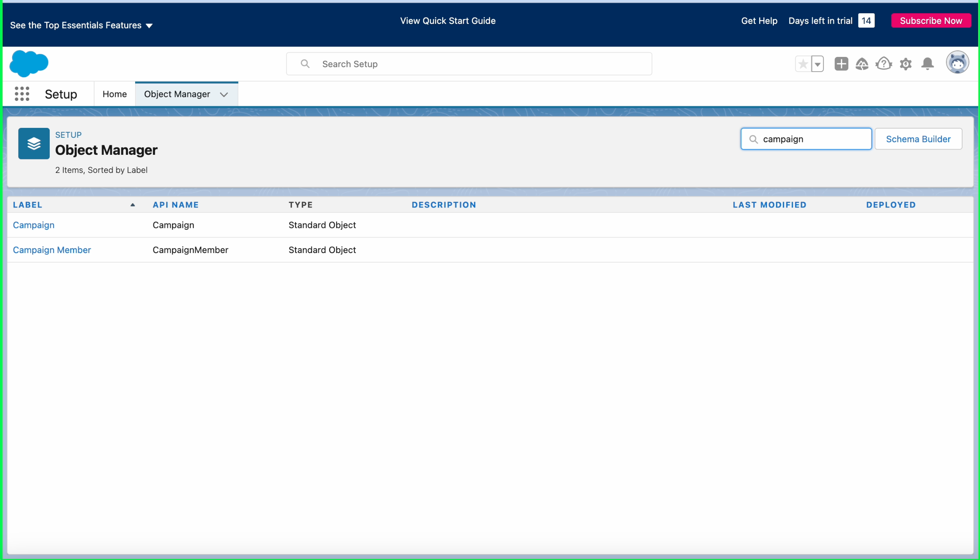
Task: Open the notifications bell
Action: coord(928,64)
